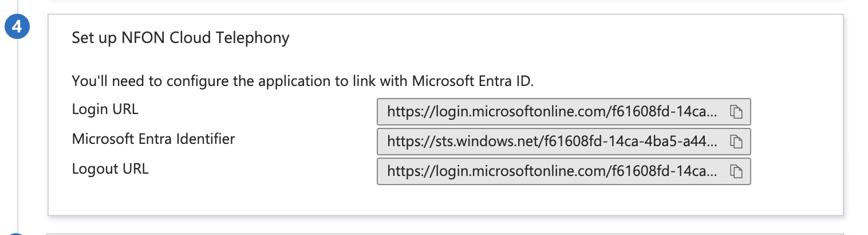Copy the Login URL to clipboard
The image size is (868, 235).
[736, 112]
